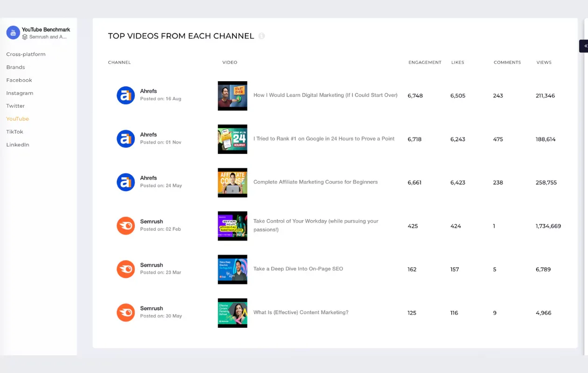Collapse the side panel with double-chevron button

point(584,46)
